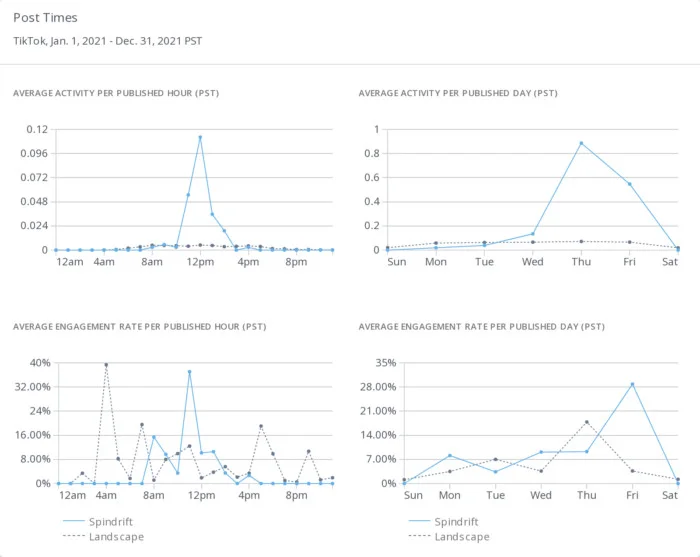Toggle Spindrift legend under hourly engagement chart
700x557 pixels.
[x=98, y=521]
